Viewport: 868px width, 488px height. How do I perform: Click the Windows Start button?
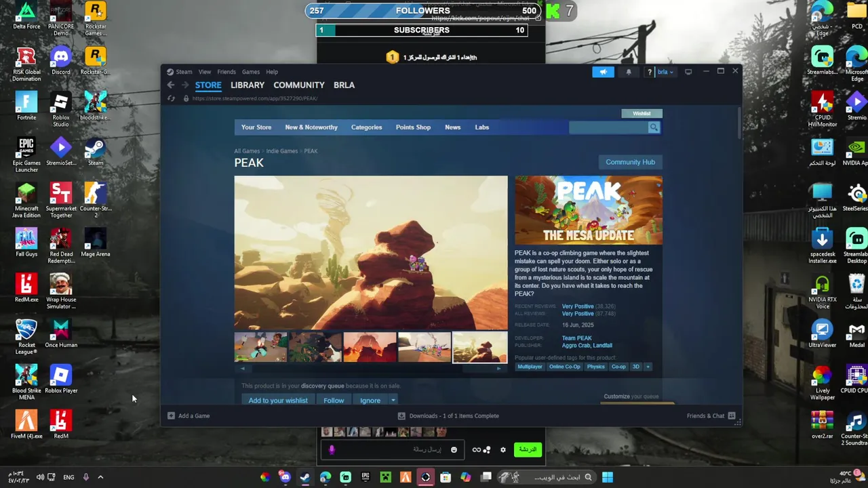point(608,477)
